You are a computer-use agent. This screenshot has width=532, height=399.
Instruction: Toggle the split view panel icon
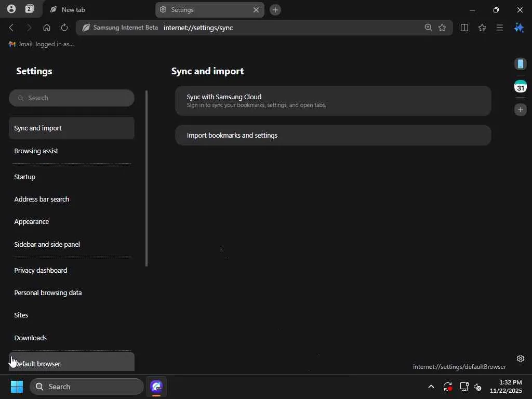click(464, 28)
